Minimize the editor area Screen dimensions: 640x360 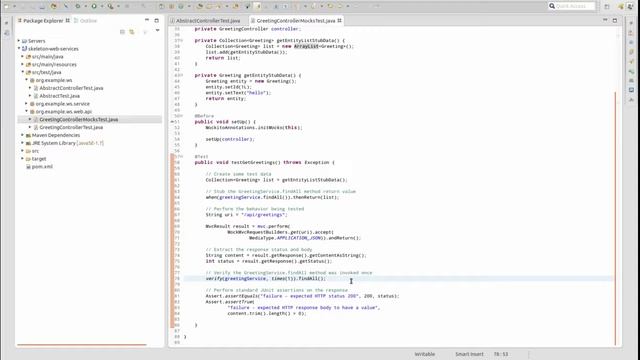coord(605,20)
